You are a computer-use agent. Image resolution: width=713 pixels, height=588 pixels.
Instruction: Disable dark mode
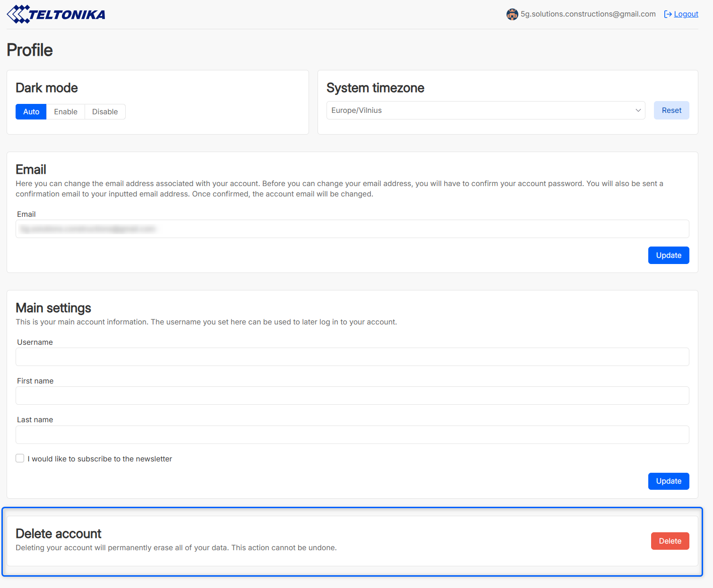pos(105,112)
